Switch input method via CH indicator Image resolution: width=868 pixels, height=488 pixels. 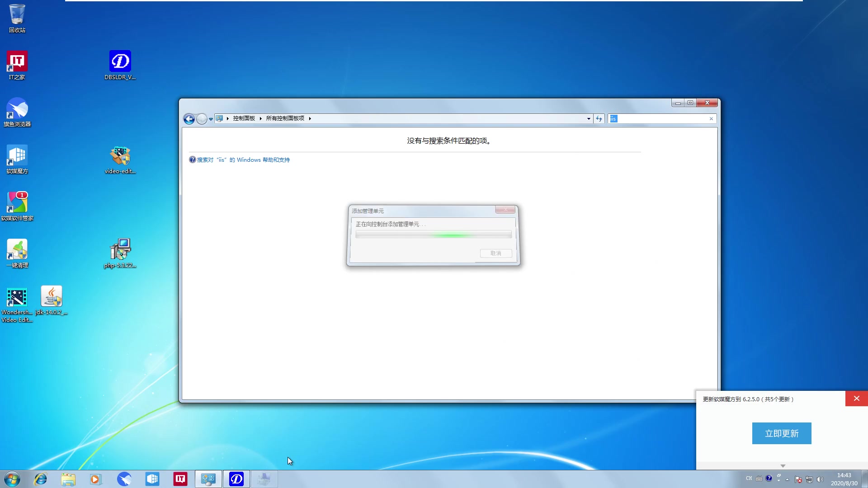point(749,479)
